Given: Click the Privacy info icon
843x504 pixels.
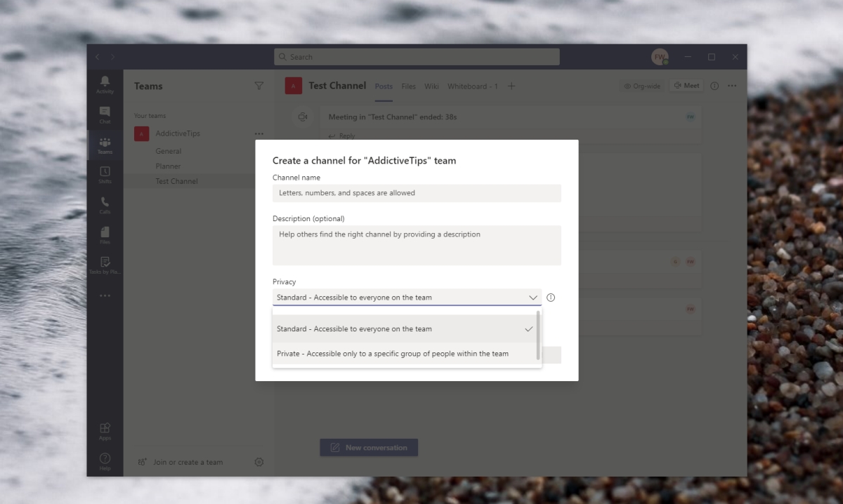Looking at the screenshot, I should 551,298.
